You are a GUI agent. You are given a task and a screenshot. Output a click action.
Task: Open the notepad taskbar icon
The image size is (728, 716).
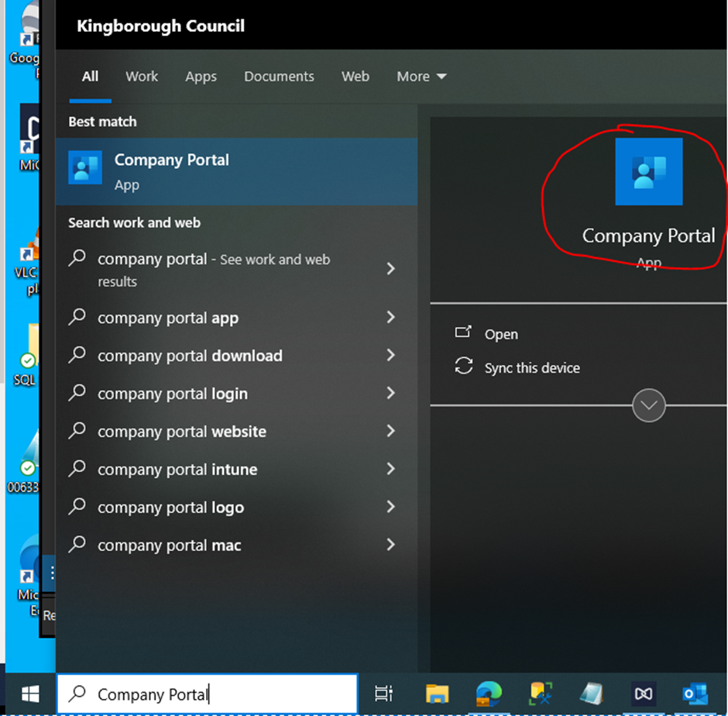592,694
